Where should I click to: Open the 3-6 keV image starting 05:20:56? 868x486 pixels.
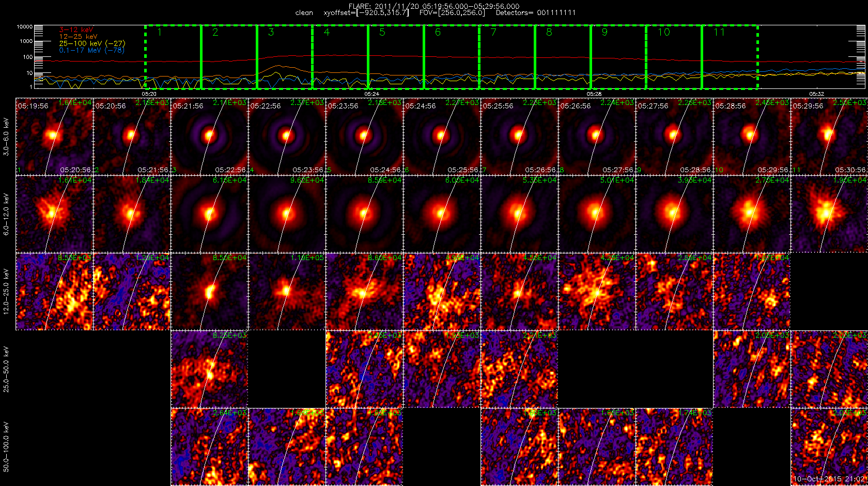(x=132, y=136)
